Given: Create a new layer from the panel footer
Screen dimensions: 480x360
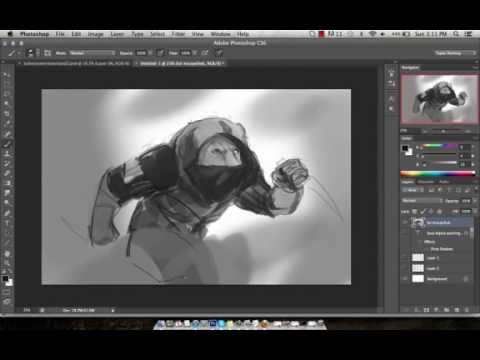Looking at the screenshot, I should coord(457,310).
